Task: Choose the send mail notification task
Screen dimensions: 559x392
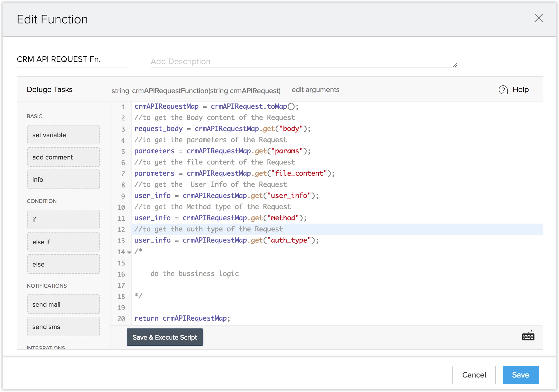Action: pos(63,304)
